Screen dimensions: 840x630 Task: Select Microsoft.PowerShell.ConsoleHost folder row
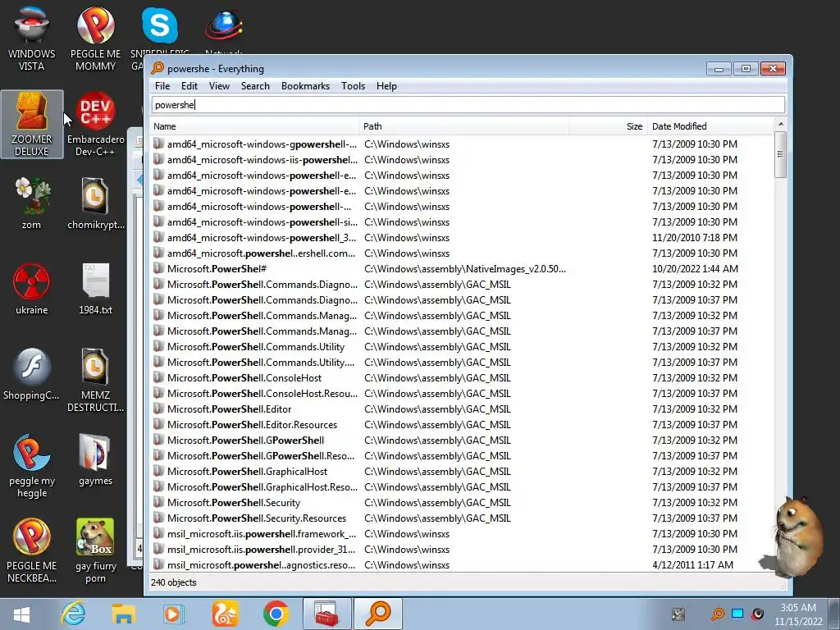click(x=463, y=377)
